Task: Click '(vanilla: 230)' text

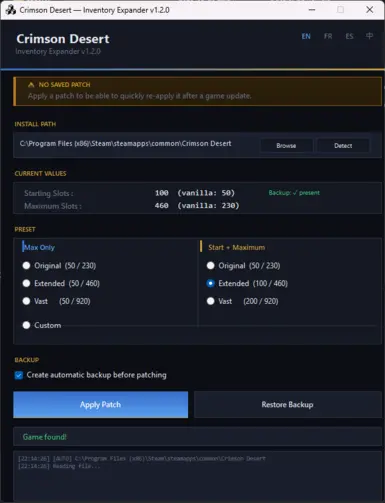Action: [x=208, y=206]
